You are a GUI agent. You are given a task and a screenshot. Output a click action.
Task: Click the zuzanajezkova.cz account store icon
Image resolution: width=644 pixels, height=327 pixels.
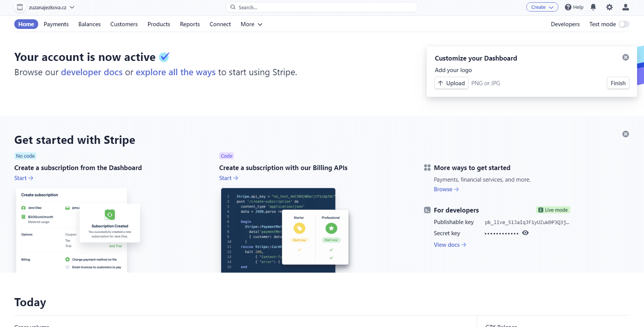point(20,7)
